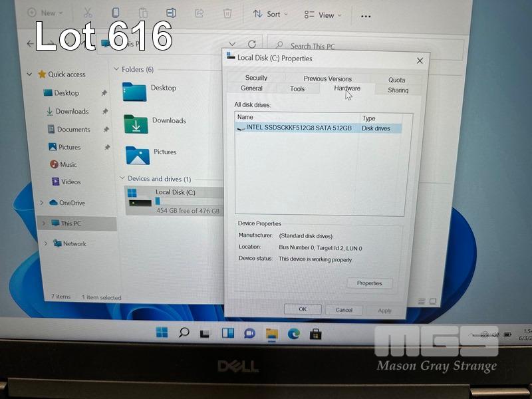Click the Share icon in toolbar
This screenshot has width=532, height=399.
pos(199,13)
